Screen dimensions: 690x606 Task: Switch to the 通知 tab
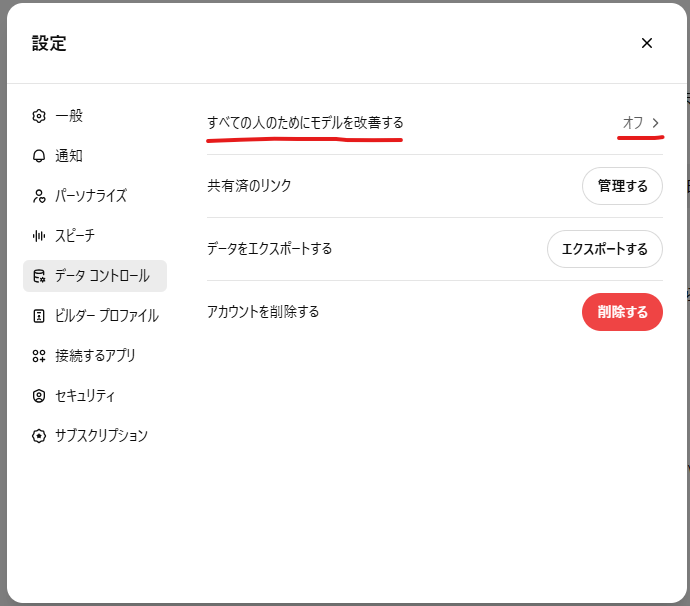pos(95,156)
